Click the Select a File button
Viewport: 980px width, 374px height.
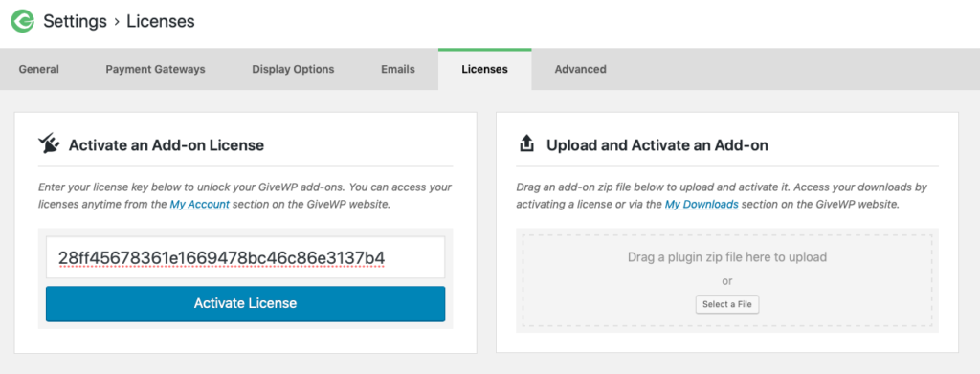727,305
